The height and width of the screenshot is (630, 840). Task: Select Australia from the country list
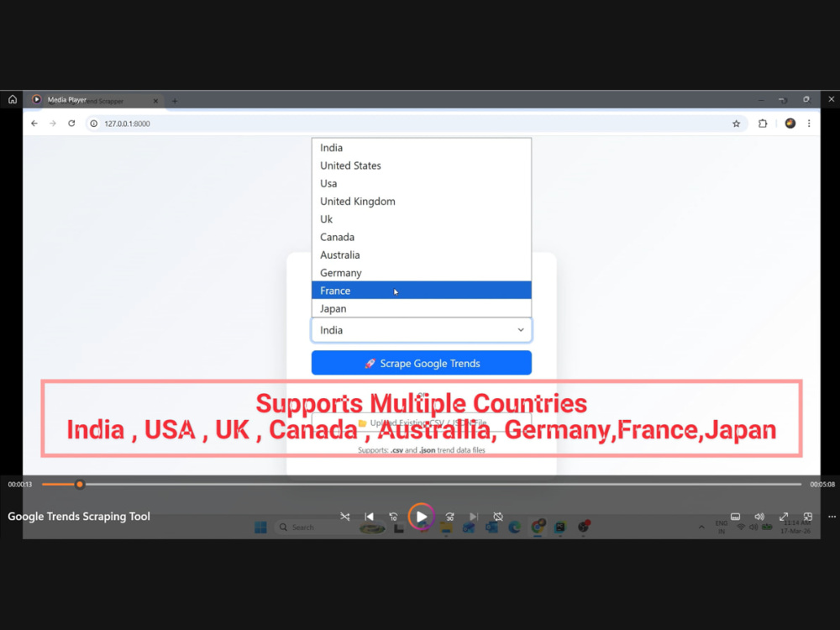coord(421,255)
